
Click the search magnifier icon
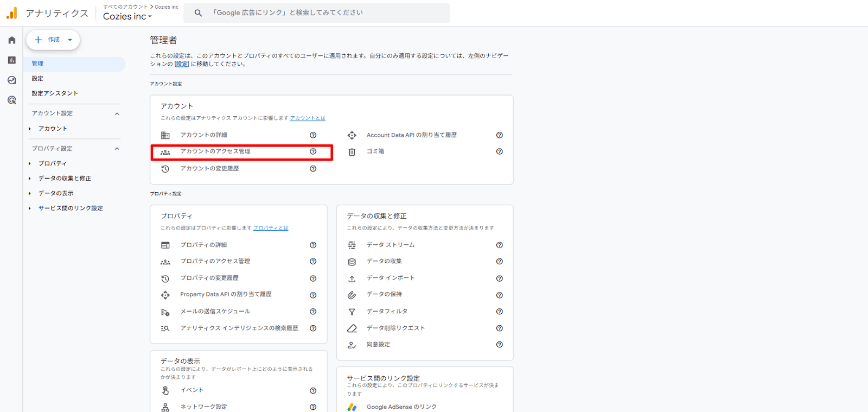198,13
